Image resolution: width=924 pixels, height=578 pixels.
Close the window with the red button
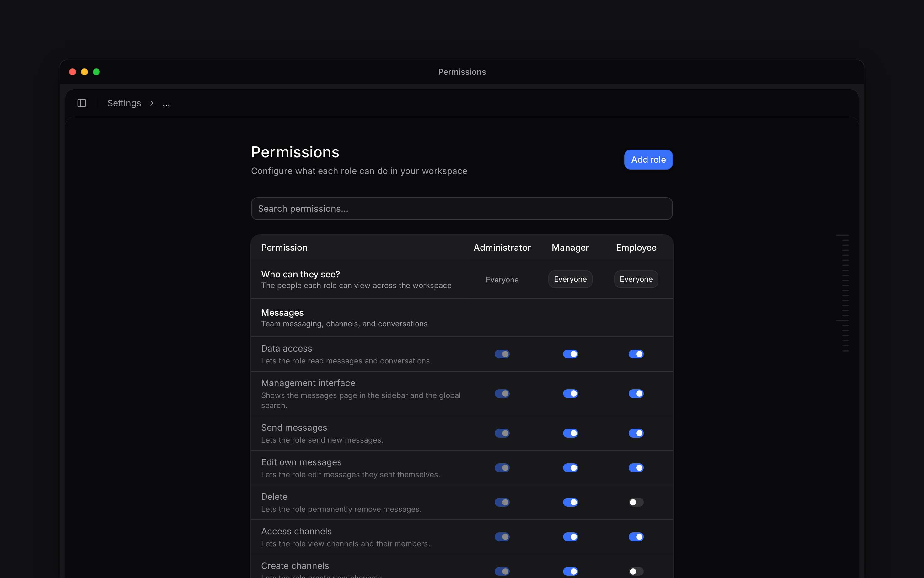point(73,72)
